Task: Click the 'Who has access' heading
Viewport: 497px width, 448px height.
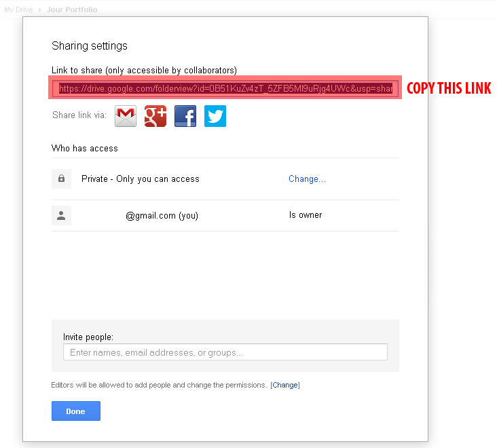Action: click(x=85, y=148)
